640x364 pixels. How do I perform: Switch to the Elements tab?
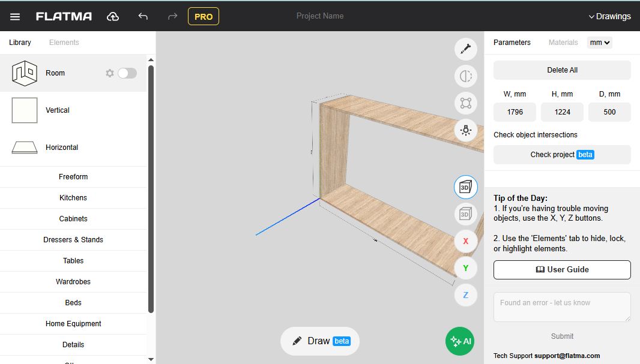coord(64,42)
